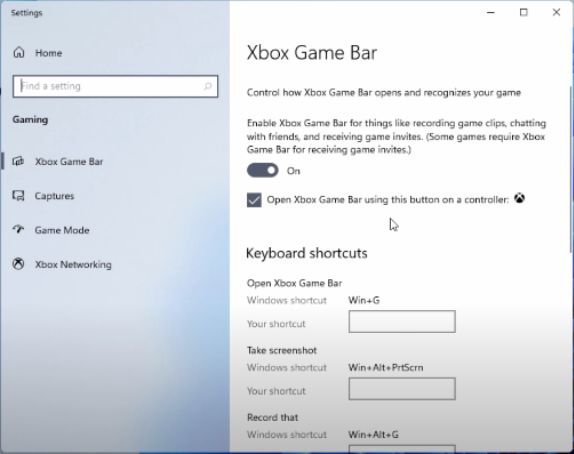This screenshot has height=454, width=574.
Task: Click the Xbox Game Bar sidebar icon
Action: click(18, 161)
